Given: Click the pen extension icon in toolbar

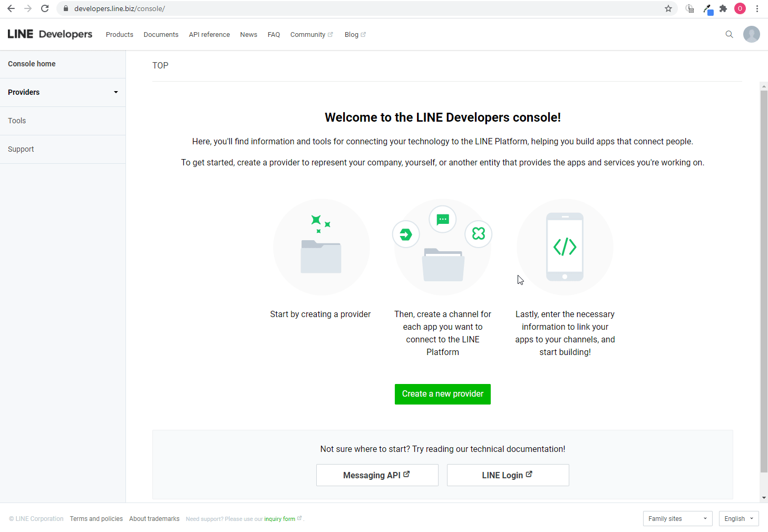Looking at the screenshot, I should (707, 9).
